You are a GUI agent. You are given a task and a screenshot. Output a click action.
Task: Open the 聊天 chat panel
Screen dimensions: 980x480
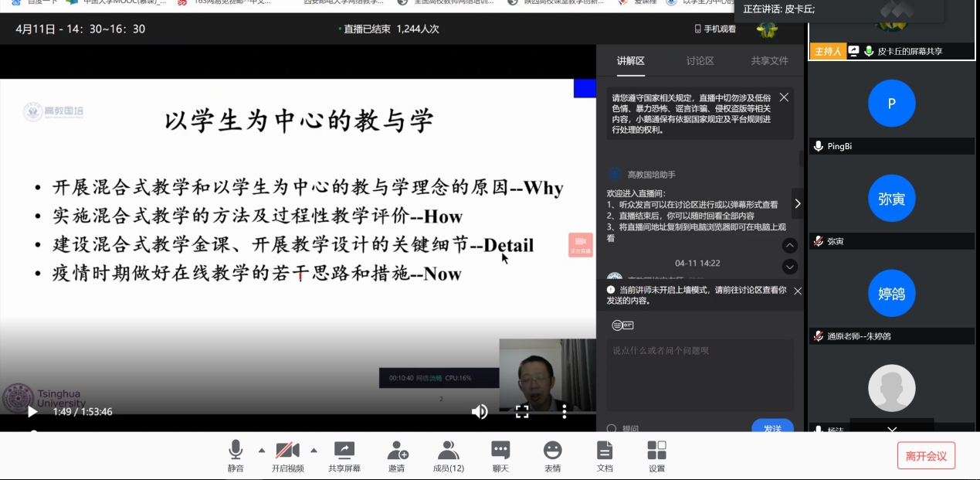[500, 455]
